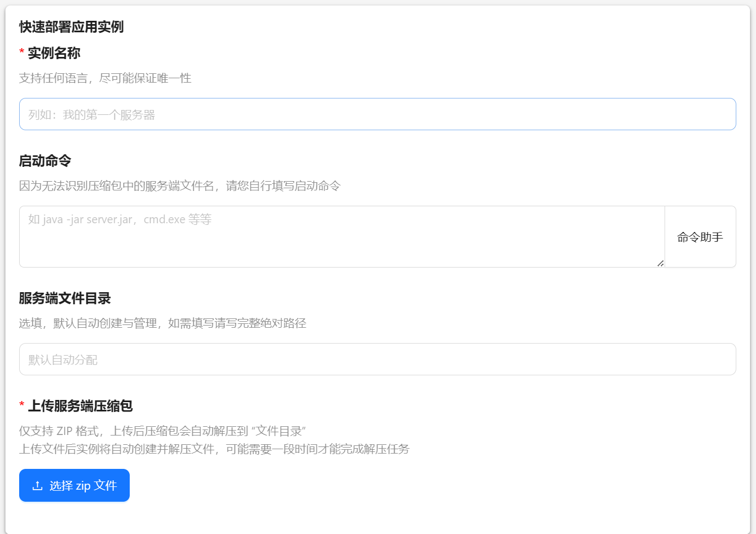Click the upload icon in the zip button
756x534 pixels.
coord(37,486)
